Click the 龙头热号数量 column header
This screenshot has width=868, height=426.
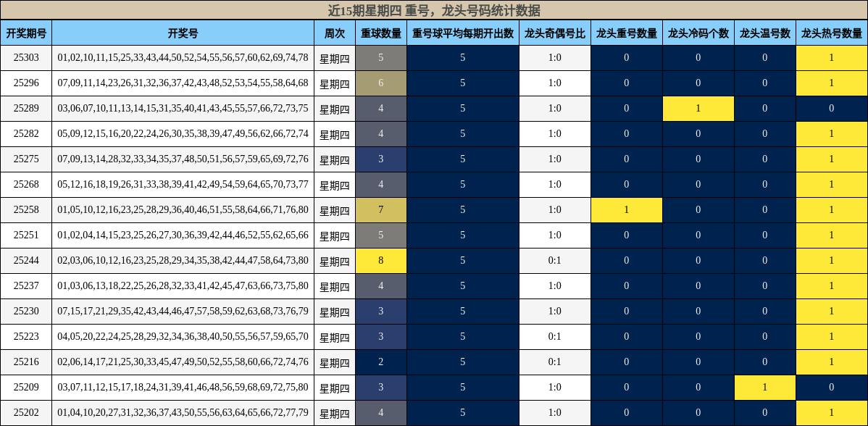[x=832, y=32]
